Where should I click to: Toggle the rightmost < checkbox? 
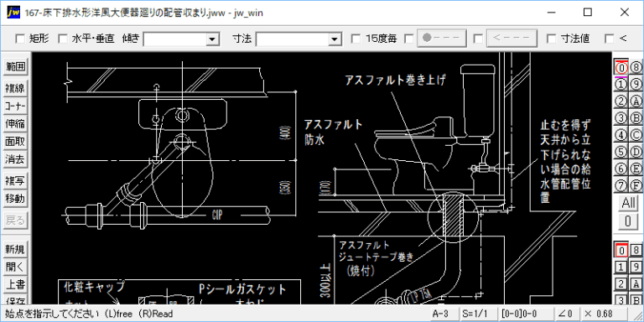point(610,39)
